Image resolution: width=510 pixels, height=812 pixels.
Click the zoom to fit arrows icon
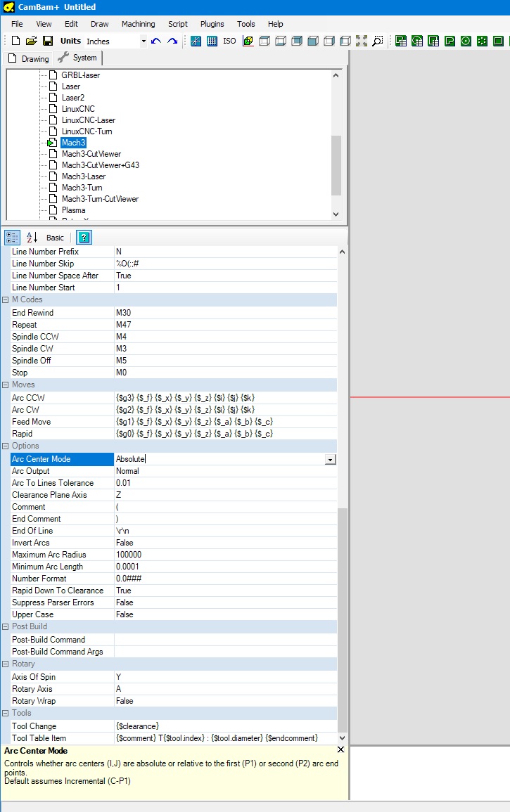click(362, 41)
